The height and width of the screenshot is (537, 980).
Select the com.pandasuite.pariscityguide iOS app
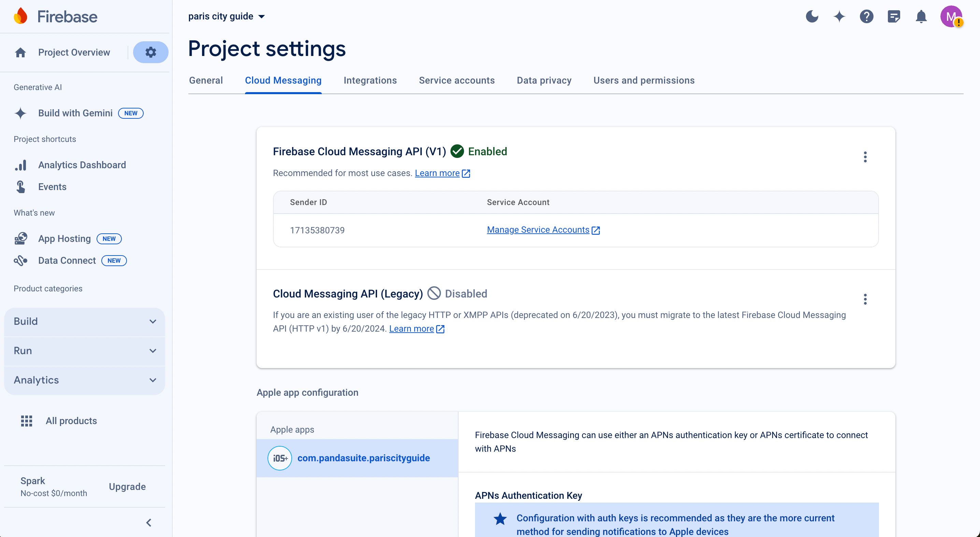[363, 458]
